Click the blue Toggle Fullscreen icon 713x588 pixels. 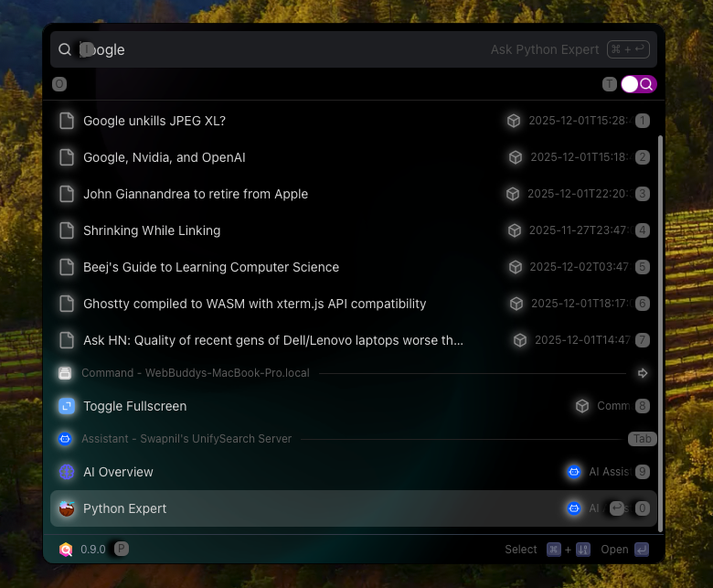click(67, 406)
